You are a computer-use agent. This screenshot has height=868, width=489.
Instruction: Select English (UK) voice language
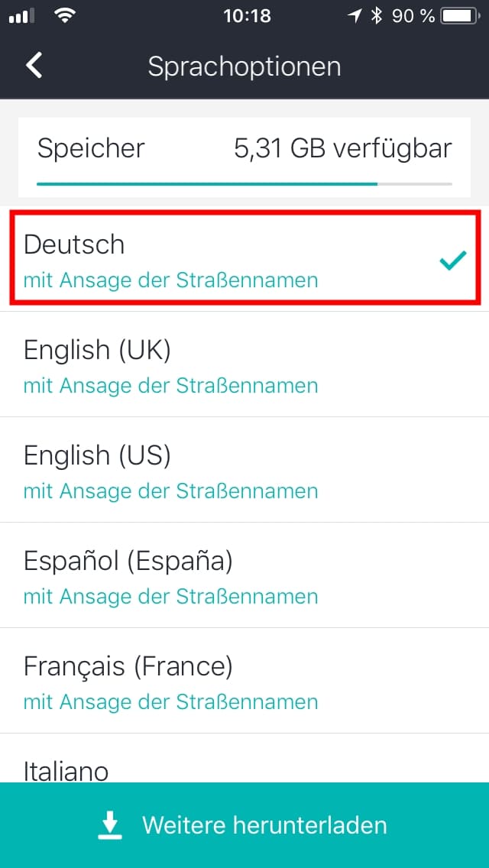[244, 364]
